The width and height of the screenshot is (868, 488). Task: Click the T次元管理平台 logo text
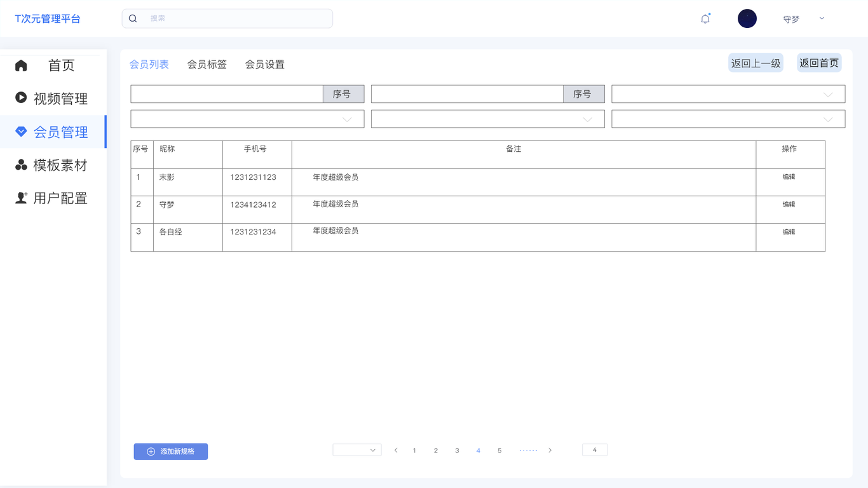coord(48,19)
